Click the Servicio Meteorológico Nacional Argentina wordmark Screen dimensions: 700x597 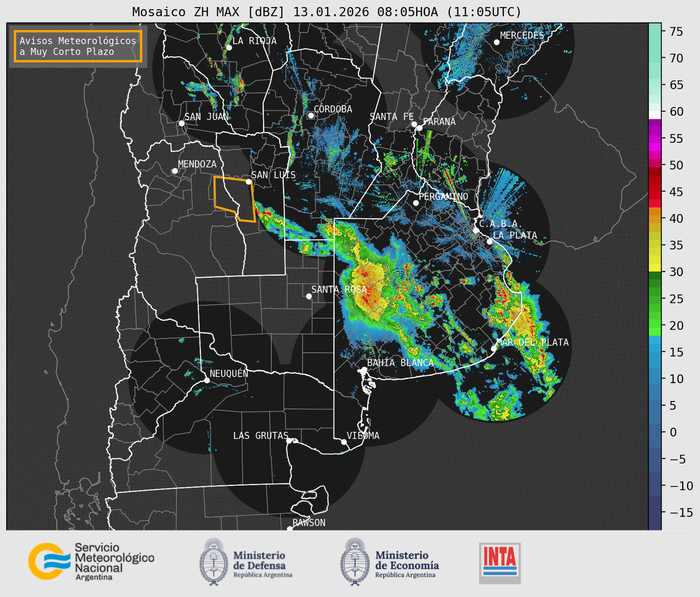(x=114, y=562)
